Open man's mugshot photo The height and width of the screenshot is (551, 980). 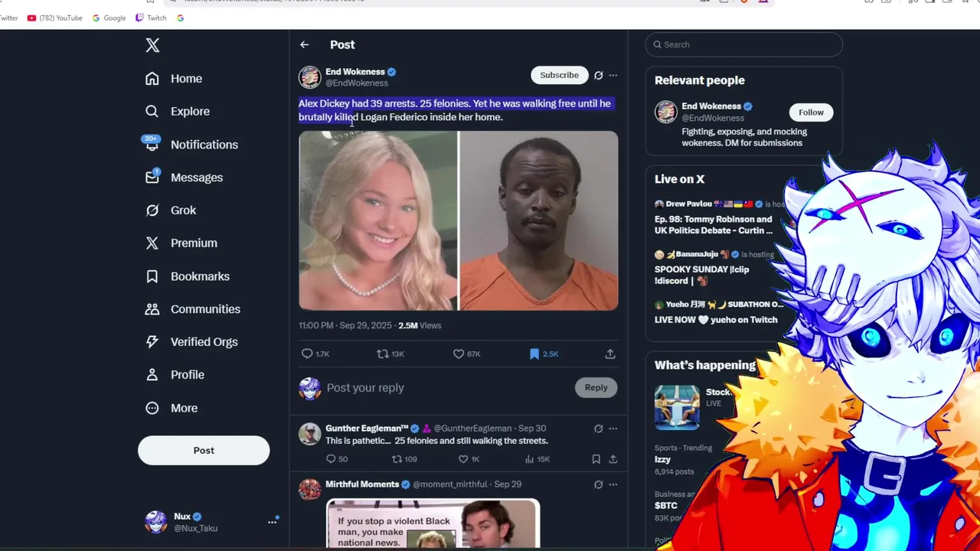pyautogui.click(x=538, y=220)
